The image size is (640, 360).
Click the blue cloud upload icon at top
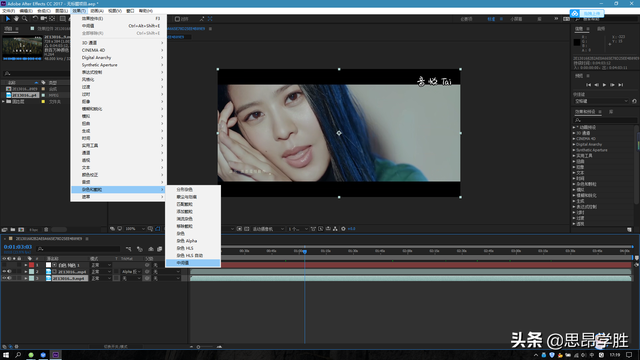pos(574,13)
